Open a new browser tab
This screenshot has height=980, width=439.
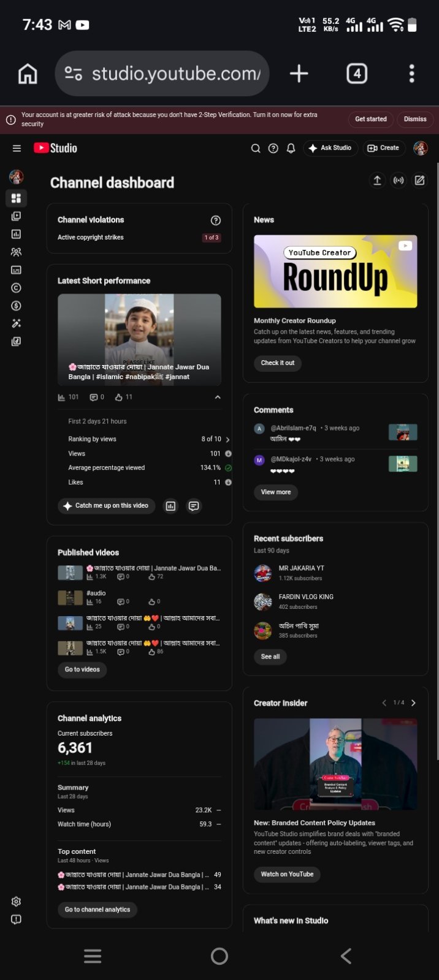click(299, 73)
